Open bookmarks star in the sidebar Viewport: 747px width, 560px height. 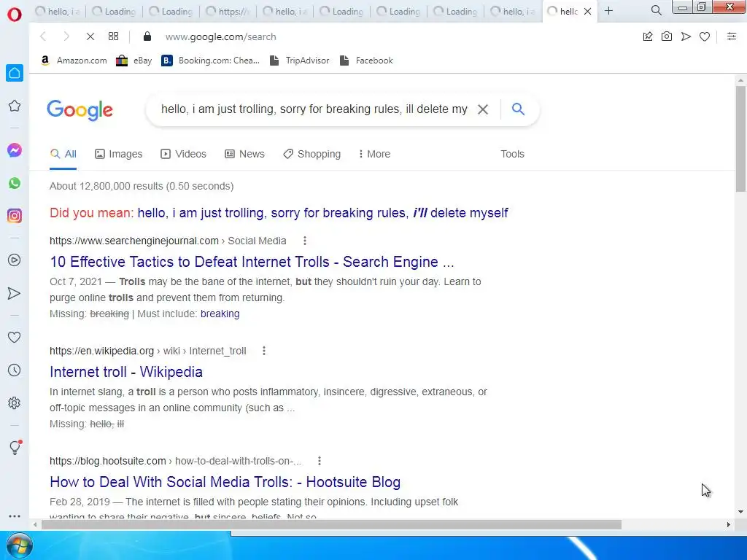coord(15,106)
